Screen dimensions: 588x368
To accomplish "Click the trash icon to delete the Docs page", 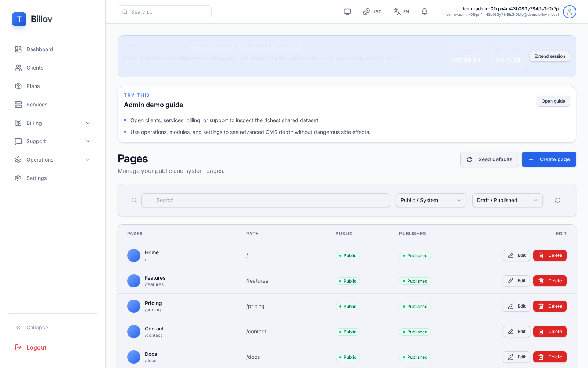I will pos(541,357).
